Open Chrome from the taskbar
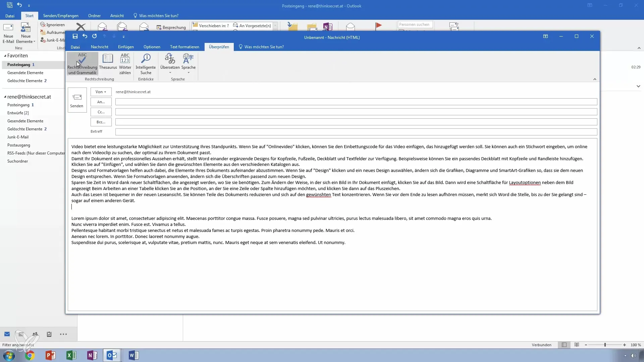This screenshot has height=362, width=644. [x=30, y=355]
